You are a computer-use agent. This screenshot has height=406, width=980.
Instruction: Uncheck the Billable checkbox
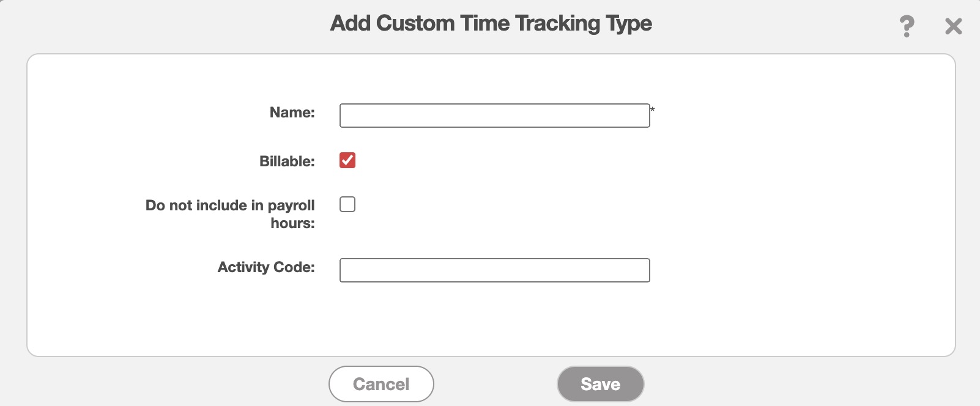347,160
